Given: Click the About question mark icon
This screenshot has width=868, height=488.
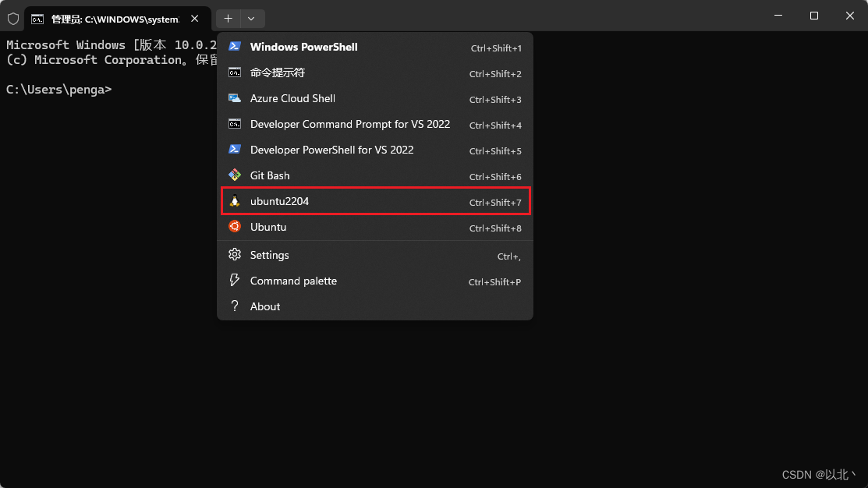Looking at the screenshot, I should tap(235, 306).
